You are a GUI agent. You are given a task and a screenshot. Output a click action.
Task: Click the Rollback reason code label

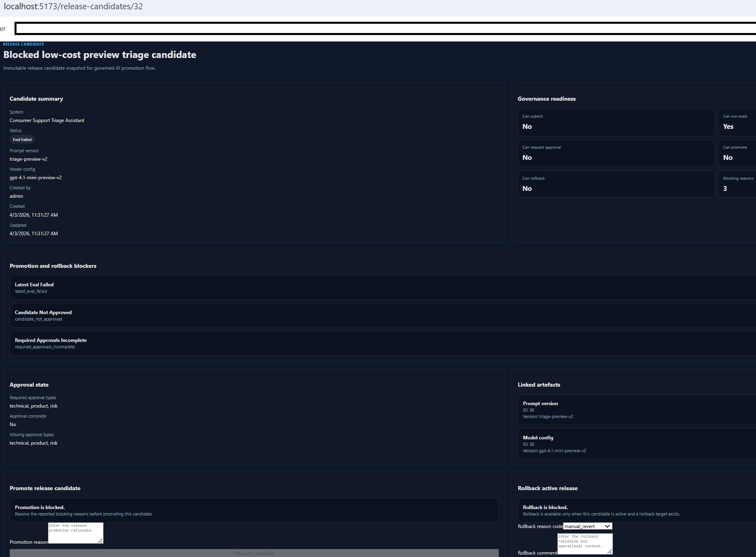540,526
